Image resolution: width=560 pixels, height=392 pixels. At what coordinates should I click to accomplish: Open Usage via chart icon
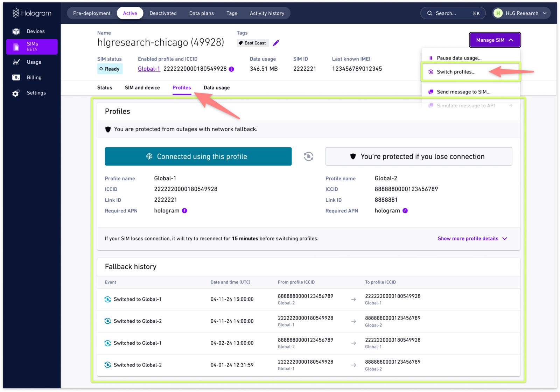click(16, 62)
